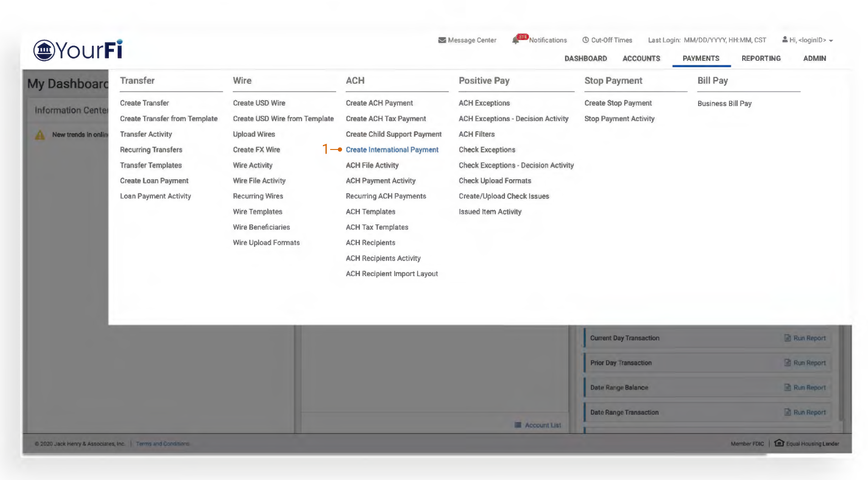
Task: Open the Accounts navigation tab
Action: [x=641, y=59]
